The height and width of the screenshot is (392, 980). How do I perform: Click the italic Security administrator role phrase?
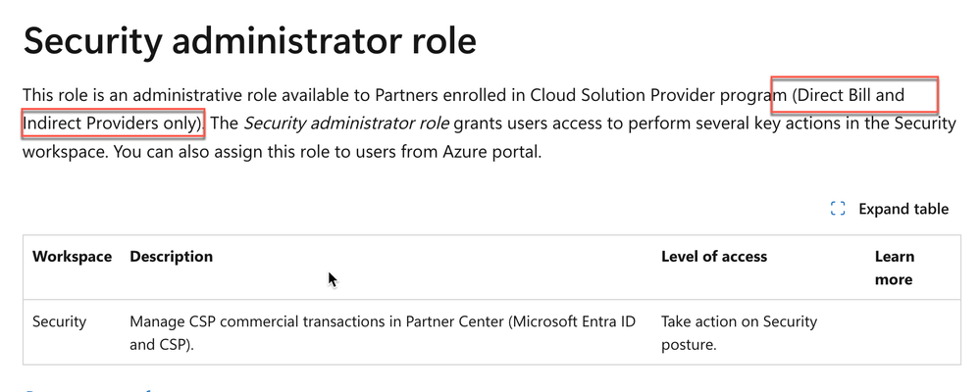345,122
